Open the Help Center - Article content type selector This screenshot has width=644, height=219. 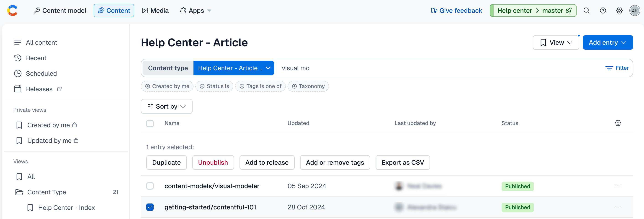click(x=234, y=68)
